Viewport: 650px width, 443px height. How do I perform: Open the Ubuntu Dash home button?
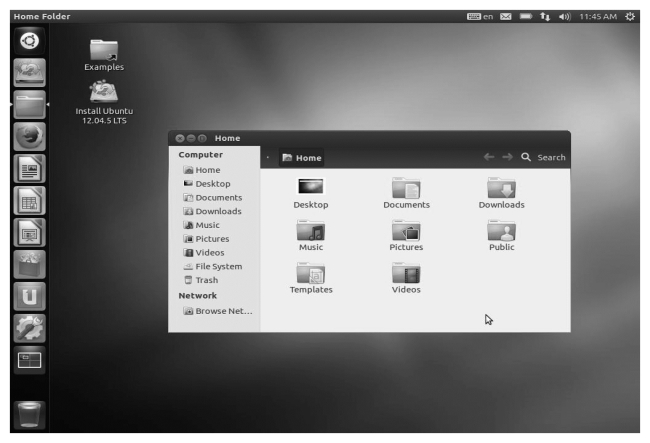coord(29,41)
